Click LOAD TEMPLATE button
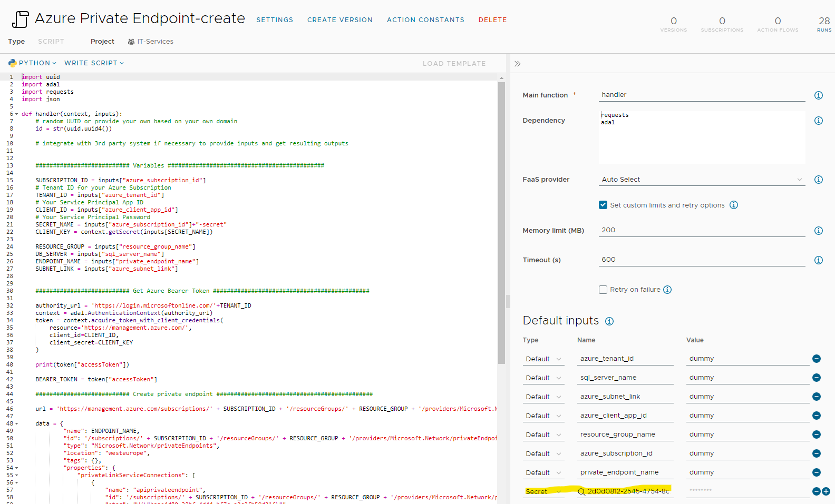 [x=454, y=64]
